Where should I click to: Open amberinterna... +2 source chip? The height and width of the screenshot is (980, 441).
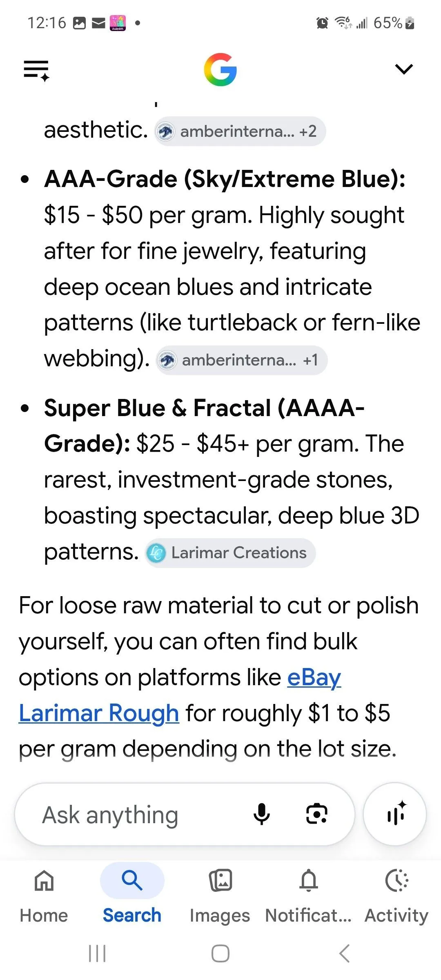coord(240,131)
